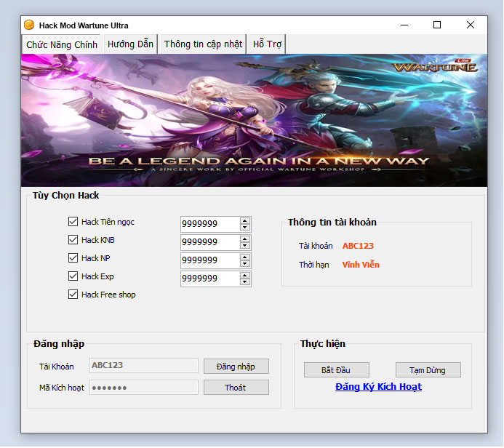Click the Tài Khoản login input field
Image resolution: width=504 pixels, height=448 pixels.
(144, 366)
